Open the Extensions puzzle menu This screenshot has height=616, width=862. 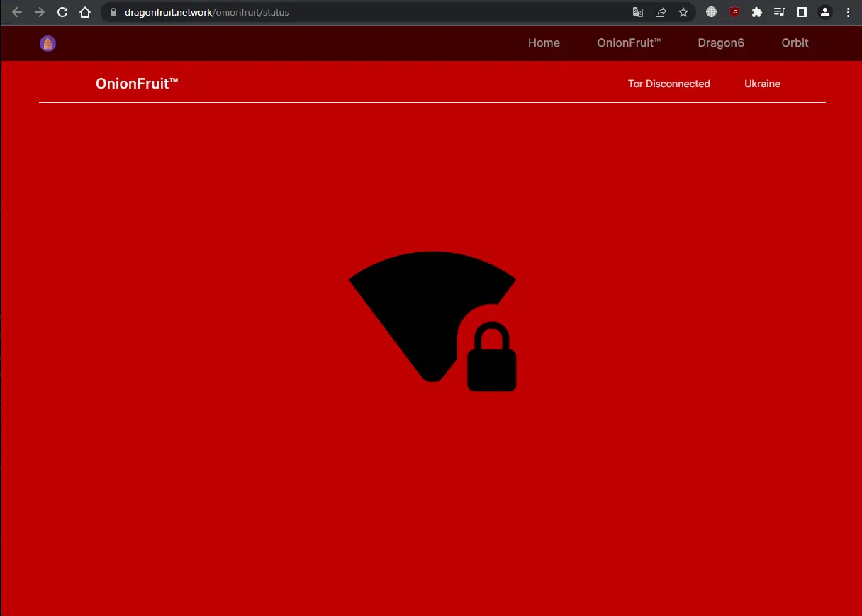757,12
